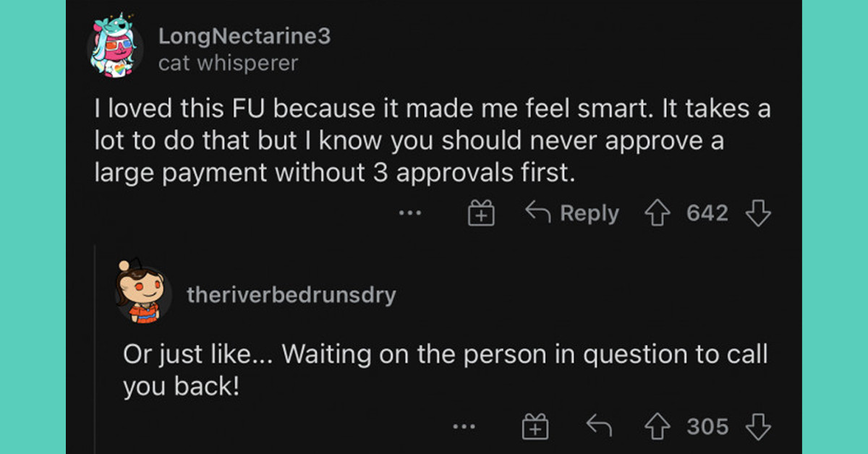Downvote the reply with 305 points
Viewport: 868px width, 454px height.
pyautogui.click(x=757, y=427)
